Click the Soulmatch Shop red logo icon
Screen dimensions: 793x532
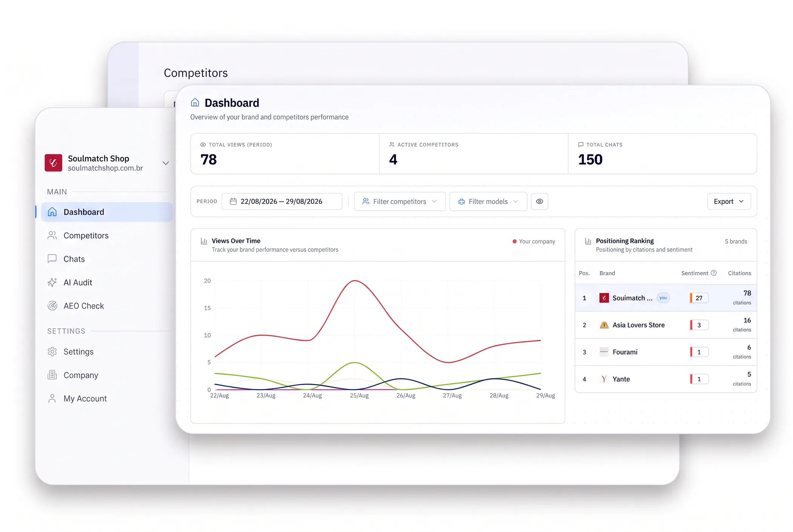pyautogui.click(x=53, y=163)
